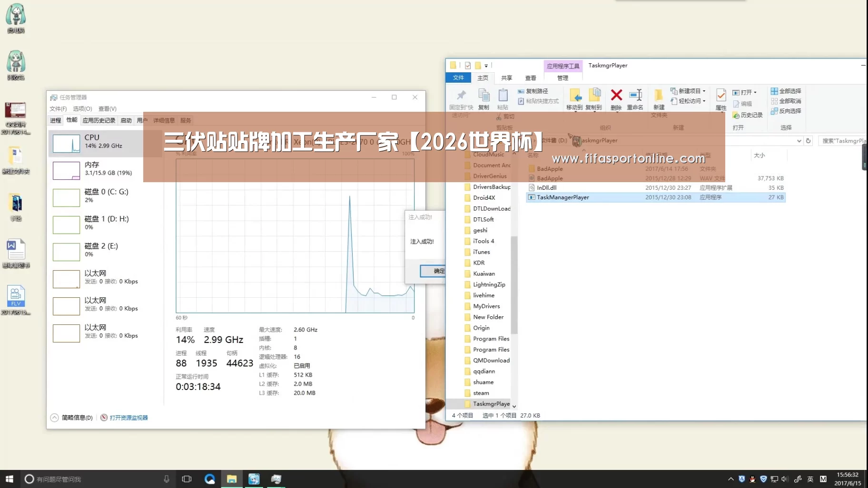This screenshot has height=488, width=868.
Task: Select the Word document icon on desktop
Action: pos(16,254)
